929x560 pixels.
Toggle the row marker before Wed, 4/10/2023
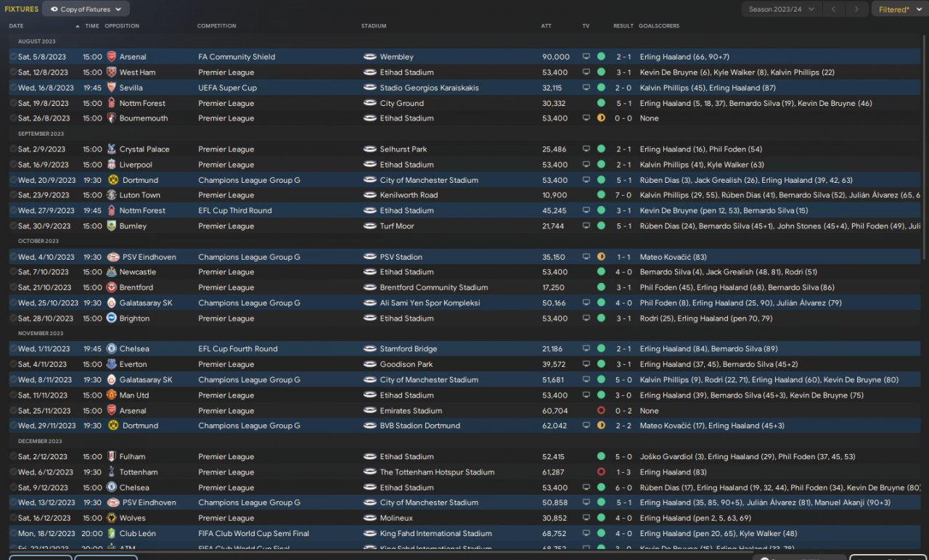[x=13, y=257]
